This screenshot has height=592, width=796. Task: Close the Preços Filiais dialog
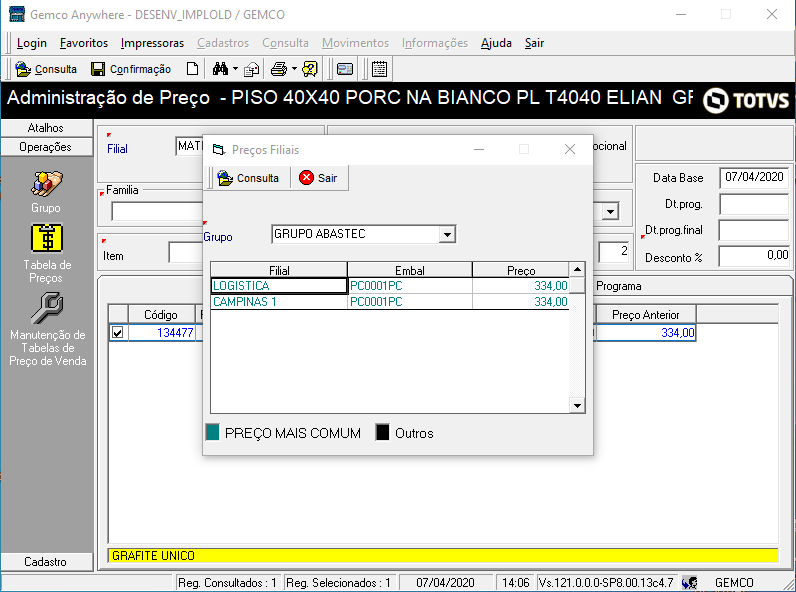570,149
